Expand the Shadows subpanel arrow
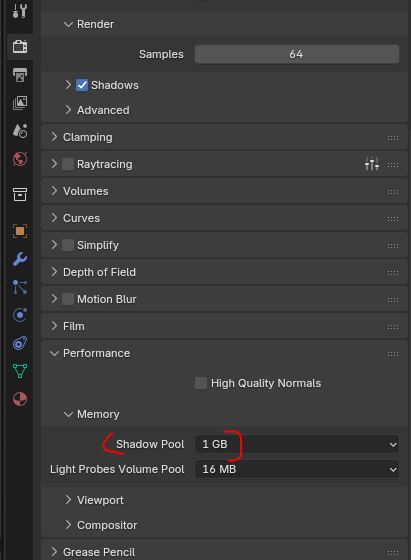This screenshot has height=560, width=411. 68,85
